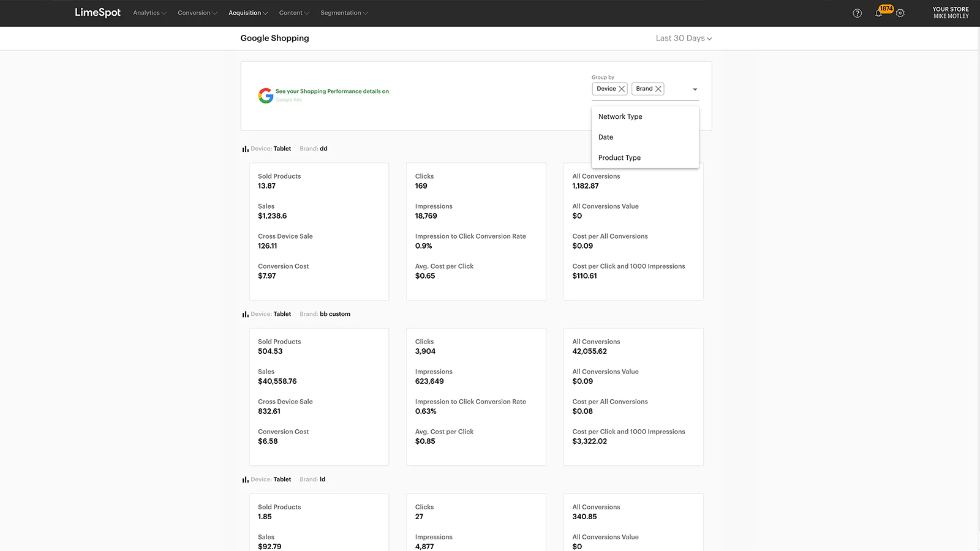This screenshot has height=551, width=980.
Task: Remove the Brand group-by chip
Action: 658,89
